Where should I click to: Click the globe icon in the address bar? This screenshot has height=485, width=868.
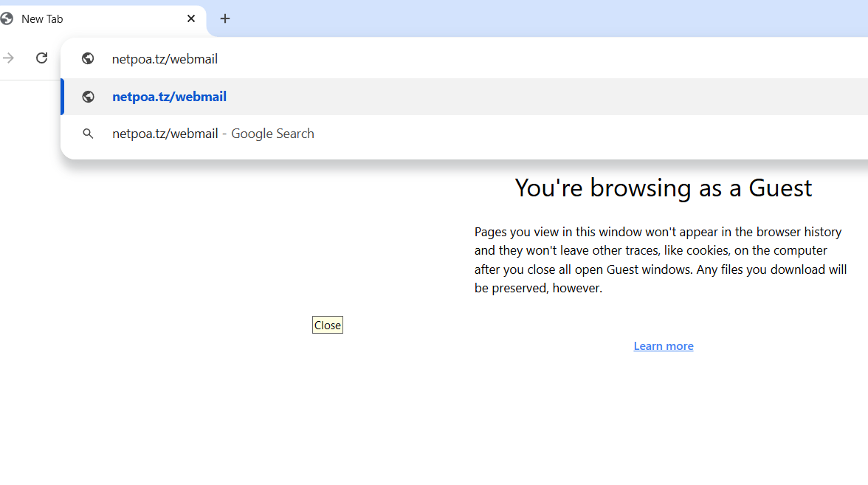pos(88,58)
